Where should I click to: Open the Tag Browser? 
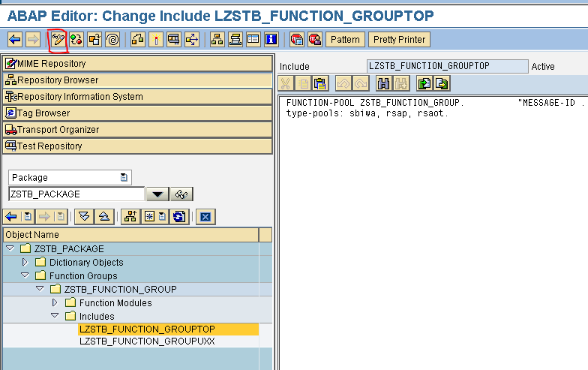click(138, 113)
